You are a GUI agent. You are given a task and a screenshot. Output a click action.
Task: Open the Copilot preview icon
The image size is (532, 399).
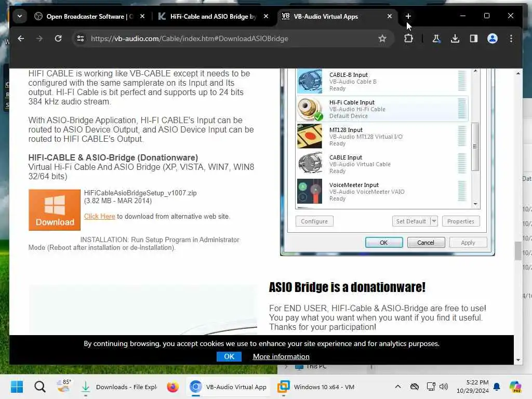pos(515,387)
